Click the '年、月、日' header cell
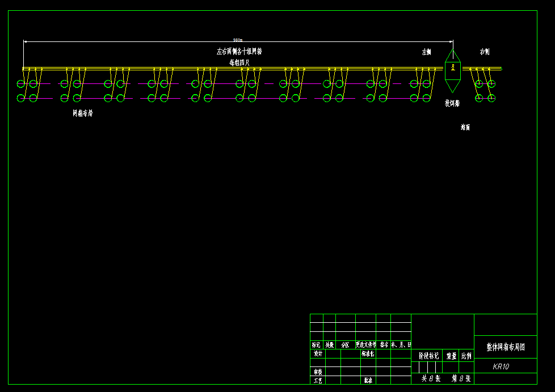 (x=401, y=344)
